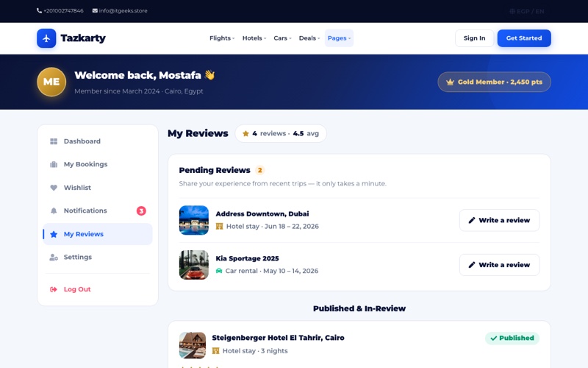Click the Settings user-gear icon
588x368 pixels.
(54, 257)
